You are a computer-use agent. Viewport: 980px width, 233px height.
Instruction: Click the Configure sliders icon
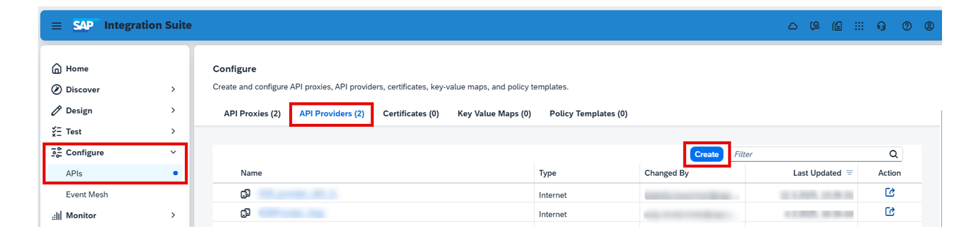56,152
